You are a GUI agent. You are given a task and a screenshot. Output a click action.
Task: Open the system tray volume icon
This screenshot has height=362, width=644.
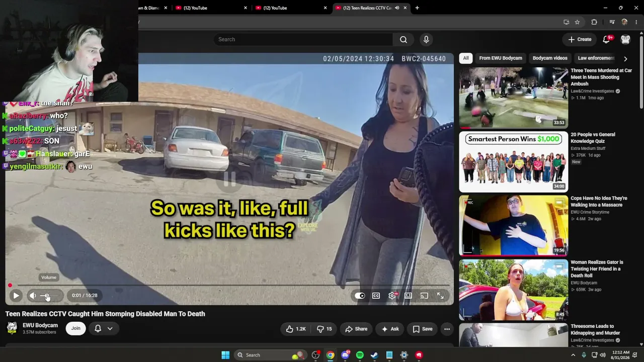[x=603, y=355]
